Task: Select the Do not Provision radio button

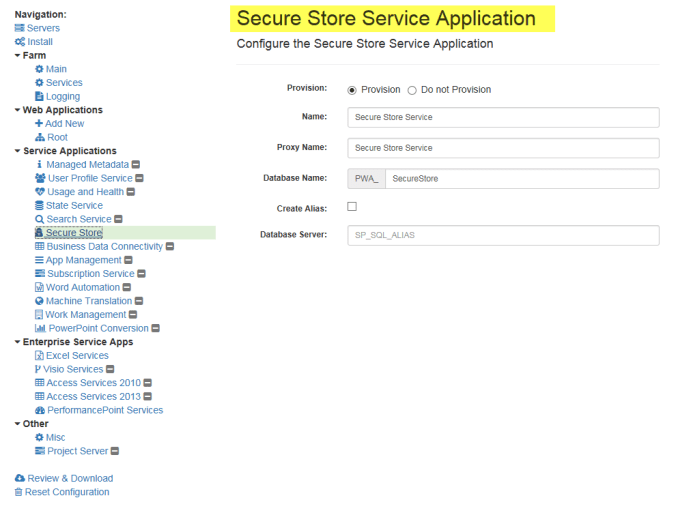Action: 412,90
